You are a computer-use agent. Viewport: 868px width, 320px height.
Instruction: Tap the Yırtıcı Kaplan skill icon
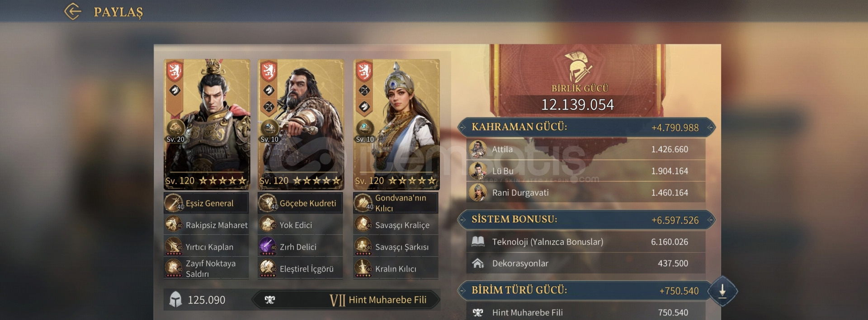coord(174,247)
